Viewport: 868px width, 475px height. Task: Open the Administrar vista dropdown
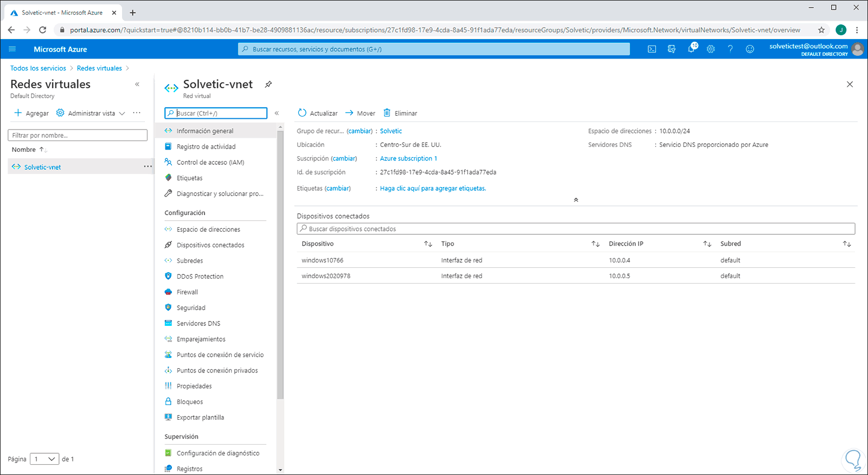click(91, 113)
